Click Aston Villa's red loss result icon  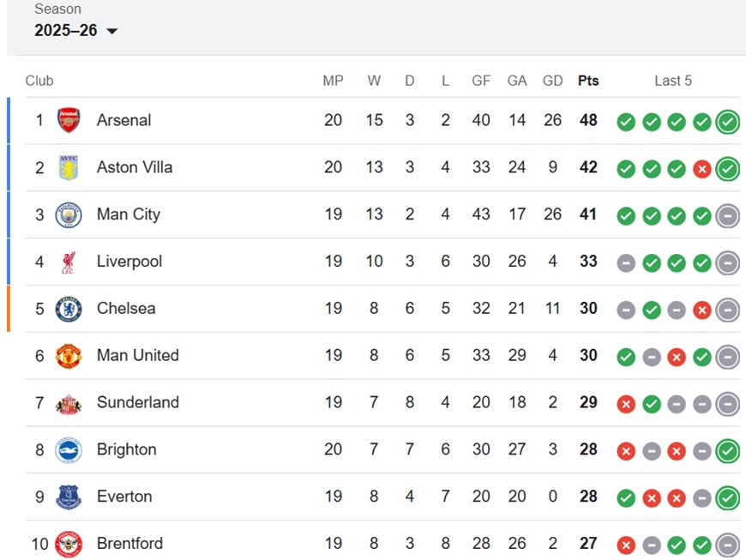click(x=702, y=169)
